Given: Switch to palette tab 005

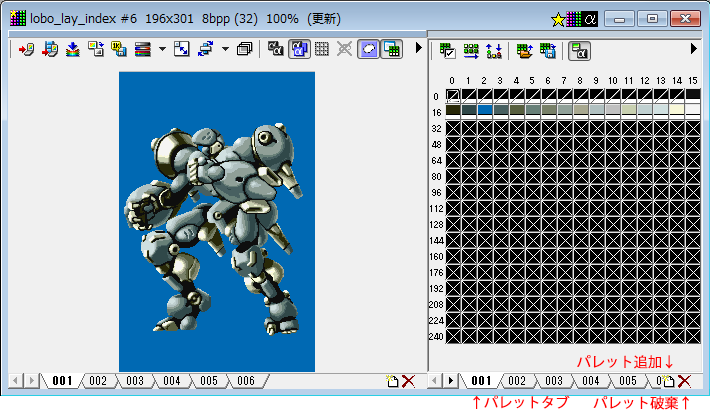Looking at the screenshot, I should 628,381.
